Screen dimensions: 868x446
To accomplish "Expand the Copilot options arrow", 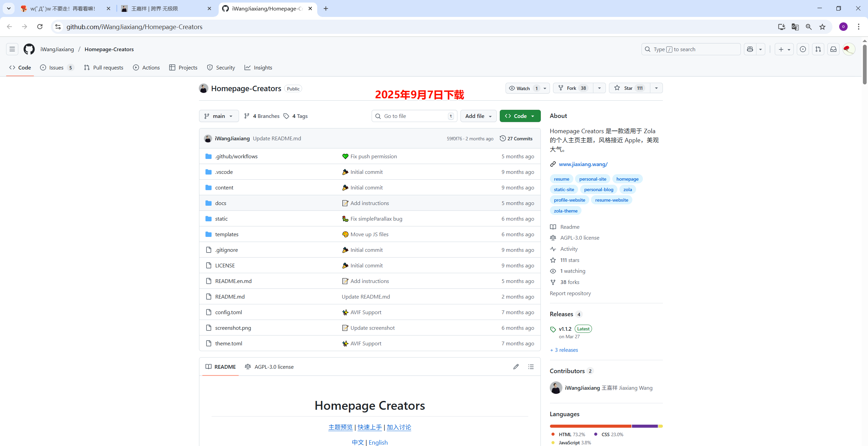I will tap(761, 49).
